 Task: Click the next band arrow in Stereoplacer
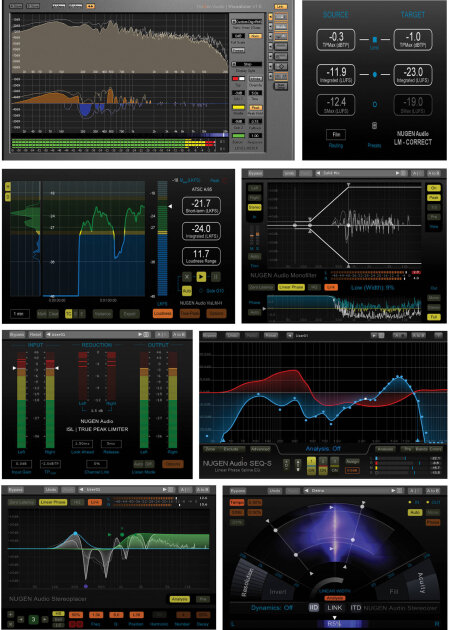coord(44,620)
